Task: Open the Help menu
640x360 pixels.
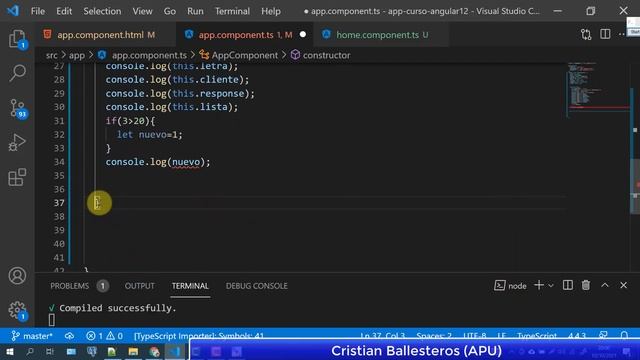Action: 271,11
